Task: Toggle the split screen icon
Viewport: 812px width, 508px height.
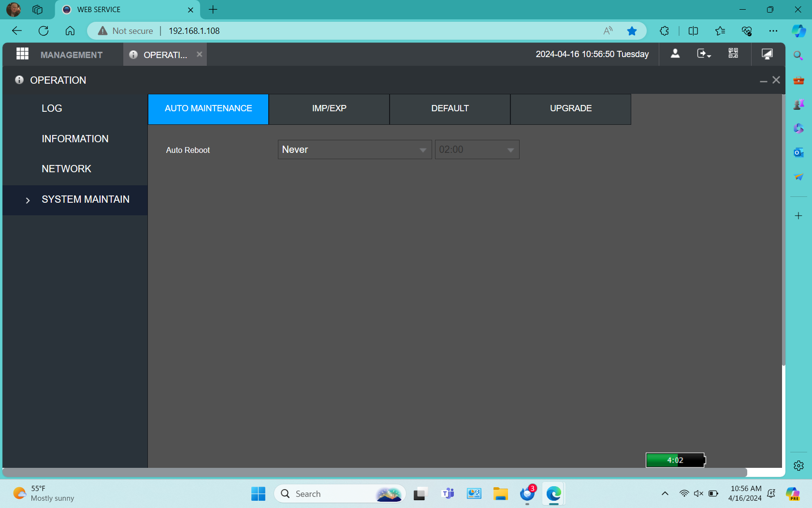Action: (693, 31)
